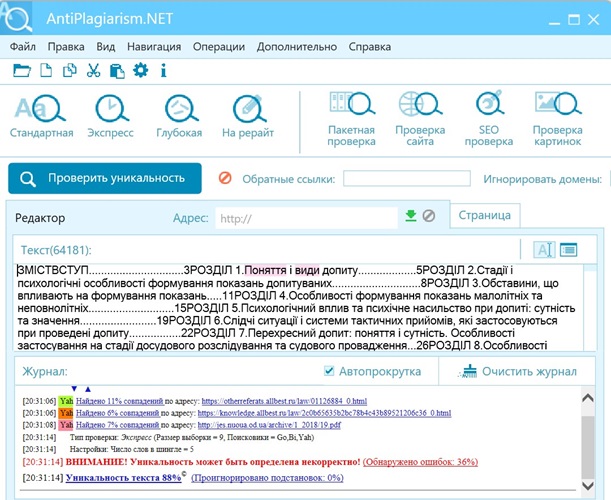Viewport: 611px width, 500px height.
Task: Click Очистить журнал button
Action: pyautogui.click(x=517, y=371)
